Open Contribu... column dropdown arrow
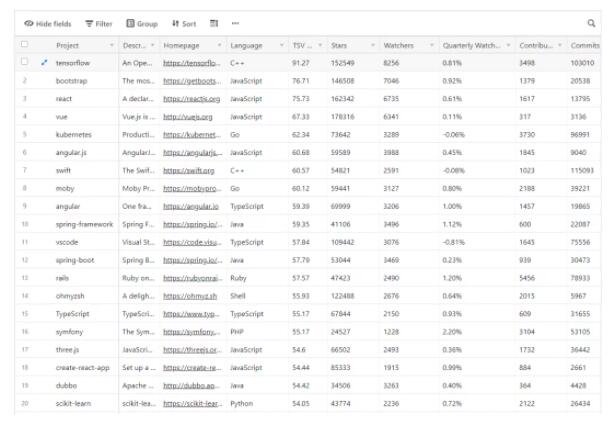Screen dimensions: 613x427 (x=560, y=45)
